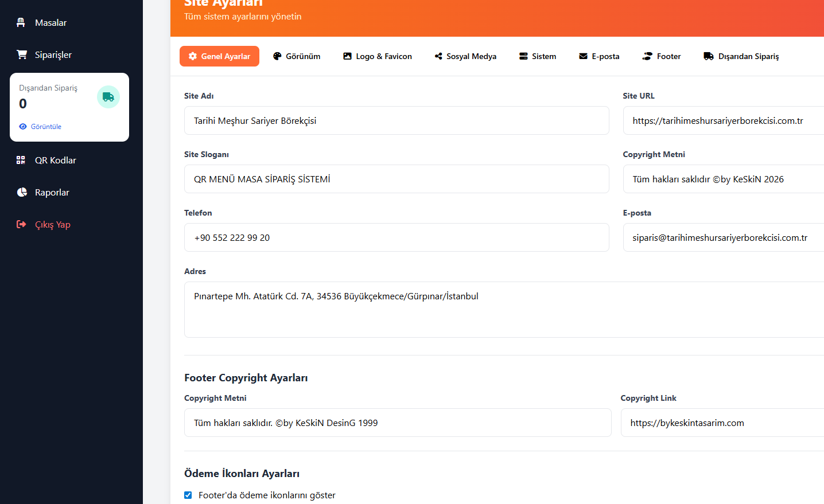Screen dimensions: 824x504
Task: Uncheck Footer'da ödeme ikonlarını göster checkbox
Action: 188,495
